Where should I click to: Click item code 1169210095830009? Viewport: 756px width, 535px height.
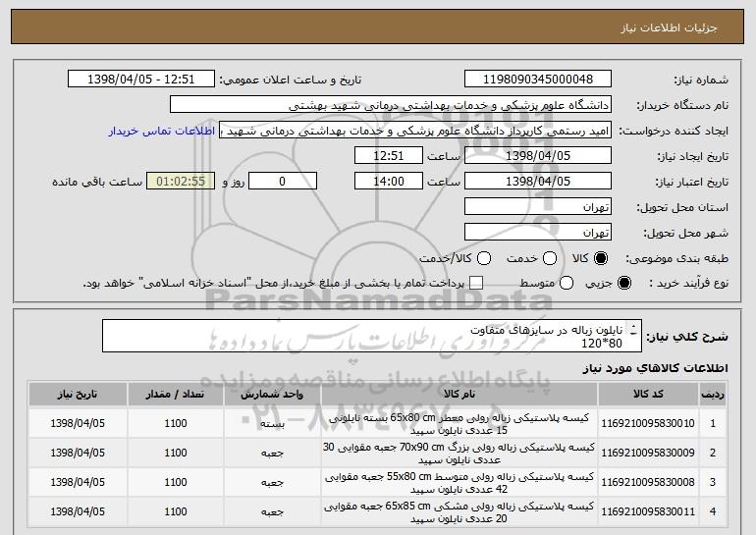tap(648, 454)
